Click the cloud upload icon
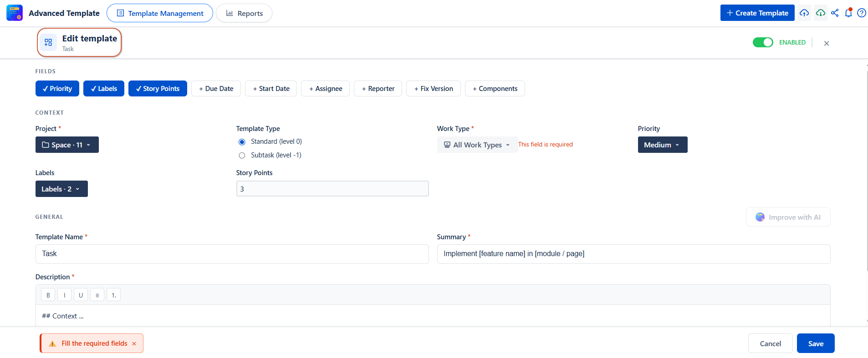Image resolution: width=868 pixels, height=358 pixels. tap(804, 13)
